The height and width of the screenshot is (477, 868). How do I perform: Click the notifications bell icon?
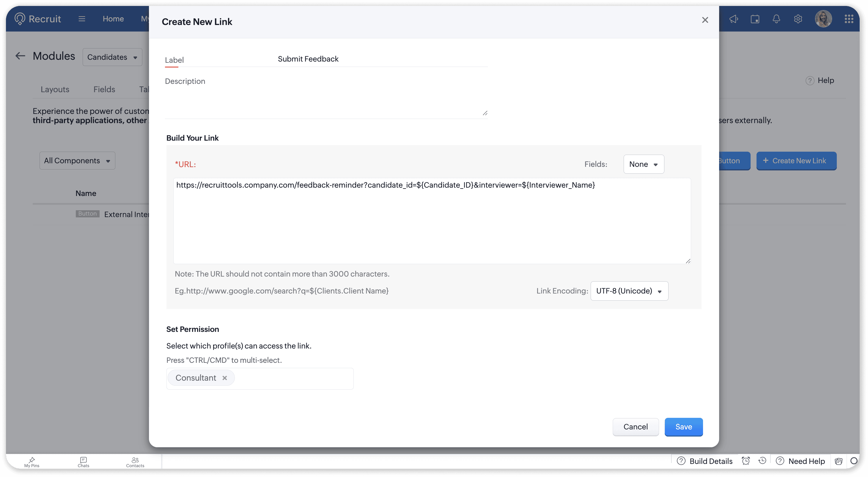pos(776,19)
